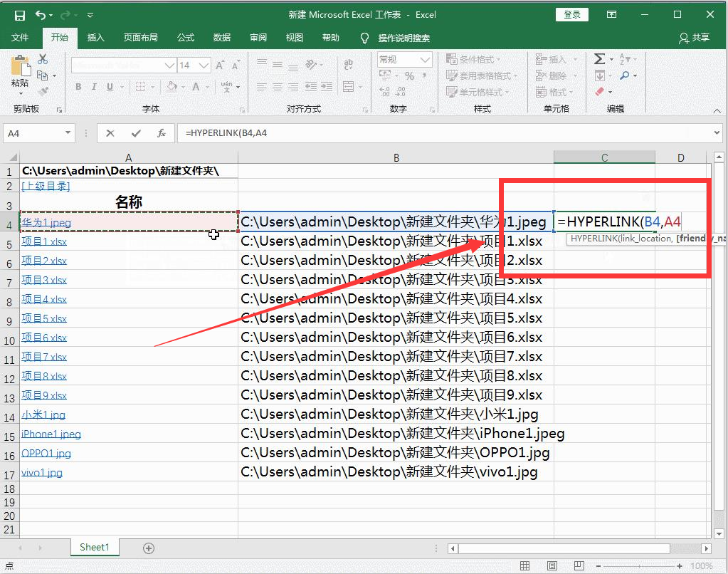Screen dimensions: 728x574
Task: Toggle Bold formatting
Action: (x=78, y=87)
